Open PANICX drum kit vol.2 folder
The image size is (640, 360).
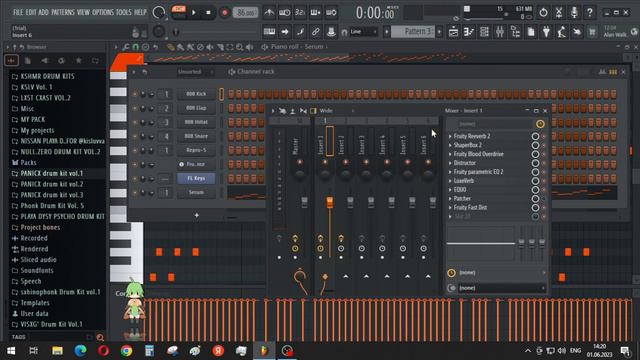coord(52,184)
